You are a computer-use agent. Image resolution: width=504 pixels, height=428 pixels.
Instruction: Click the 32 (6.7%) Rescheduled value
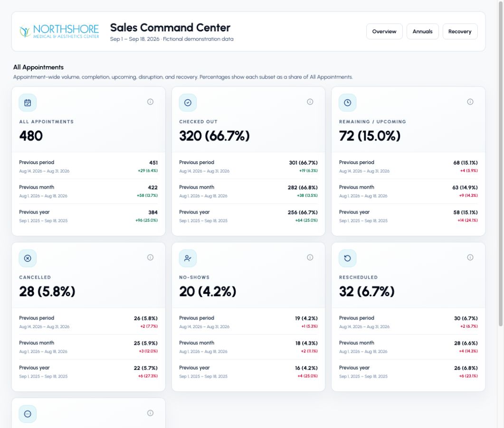coord(366,292)
